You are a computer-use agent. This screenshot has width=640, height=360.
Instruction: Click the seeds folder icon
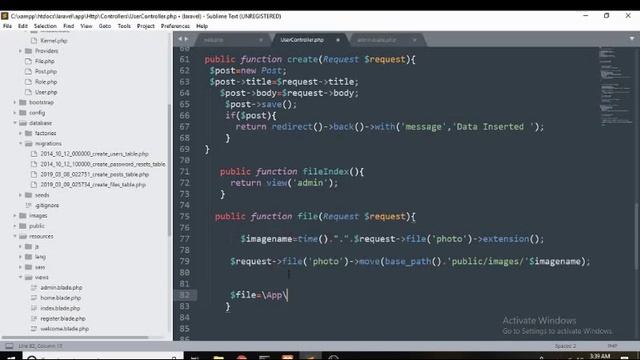pyautogui.click(x=28, y=195)
